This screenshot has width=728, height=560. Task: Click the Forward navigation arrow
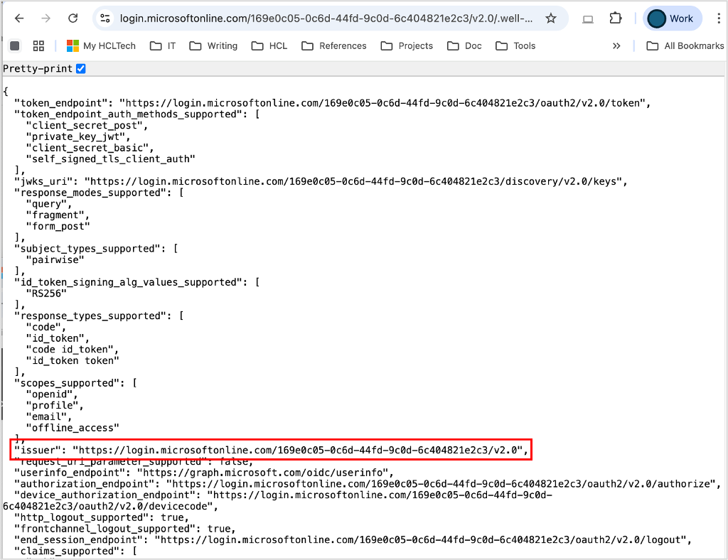(x=45, y=18)
